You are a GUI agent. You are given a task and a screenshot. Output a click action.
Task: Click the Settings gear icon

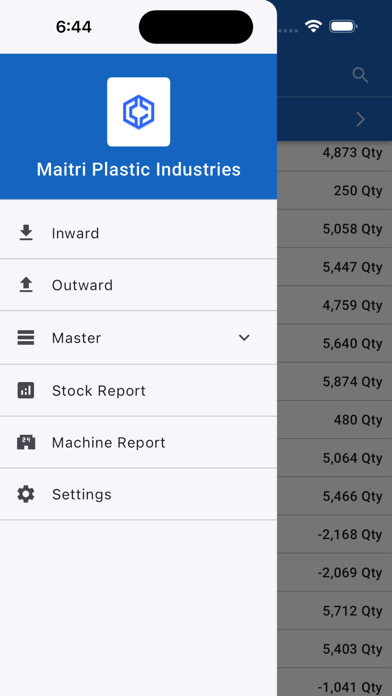pyautogui.click(x=26, y=494)
